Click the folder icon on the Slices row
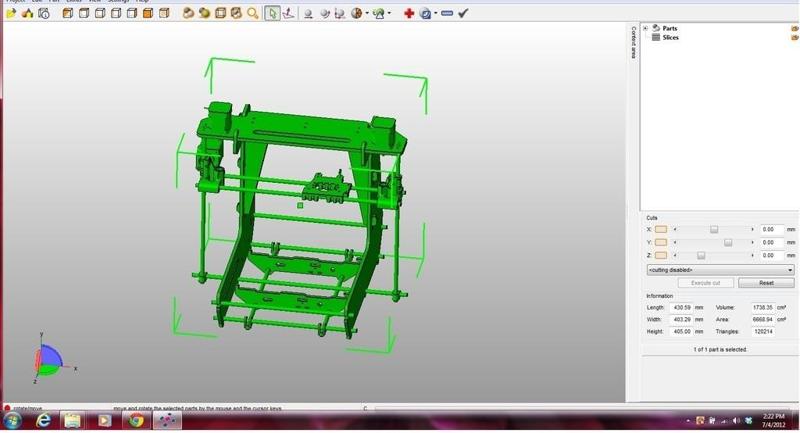The width and height of the screenshot is (800, 433). 795,38
